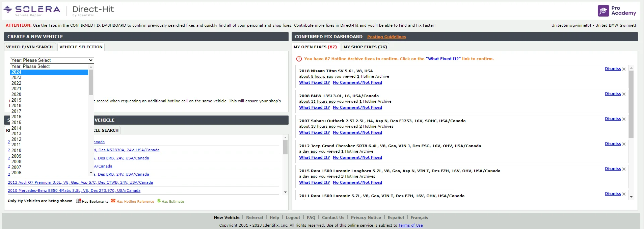Click No Comment/Not Fixed for Ram Laramie Longhorn

(357, 182)
